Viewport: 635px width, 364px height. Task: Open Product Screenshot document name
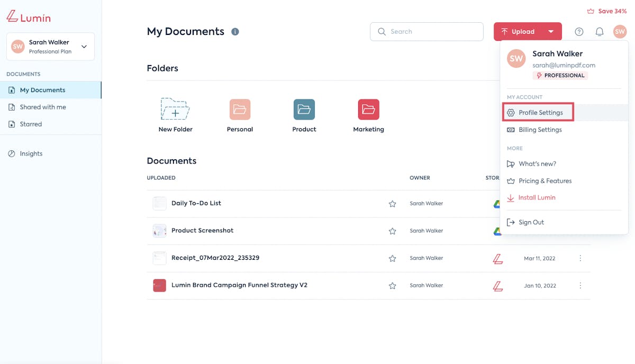(x=202, y=231)
